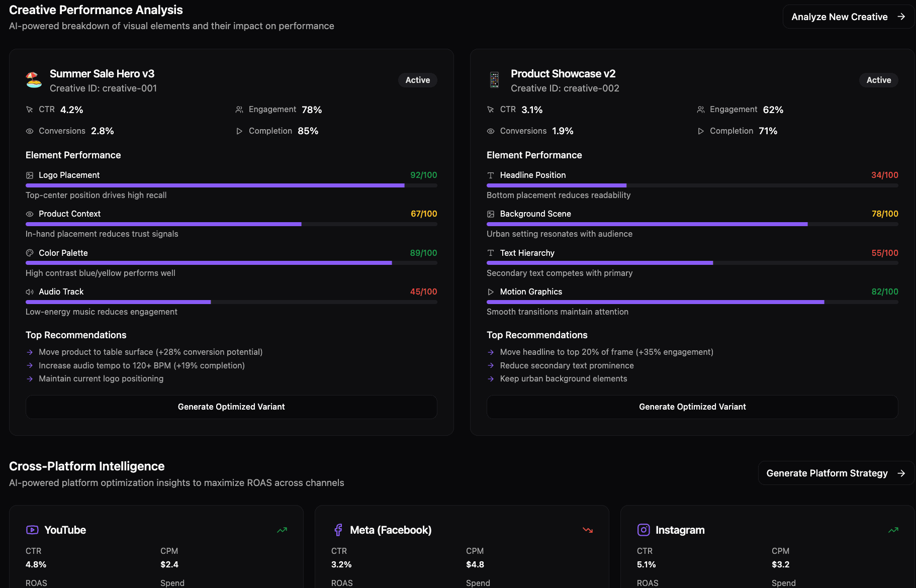Click the phone icon for Product Showcase v2
This screenshot has height=588, width=916.
[x=494, y=80]
